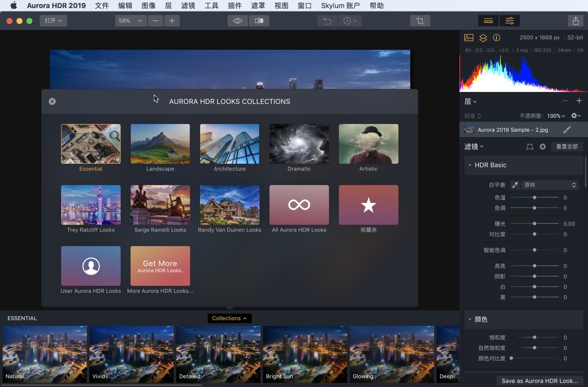Open the 遮罩 menu

[x=258, y=5]
